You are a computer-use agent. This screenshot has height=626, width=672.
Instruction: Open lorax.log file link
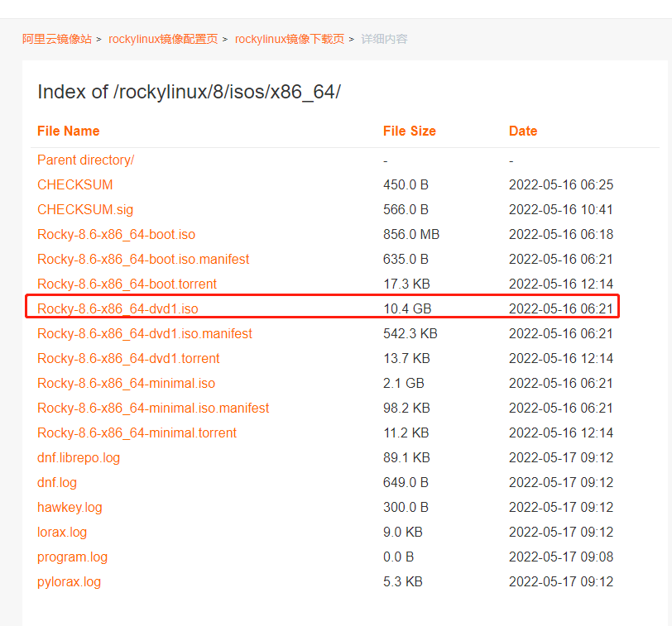62,533
